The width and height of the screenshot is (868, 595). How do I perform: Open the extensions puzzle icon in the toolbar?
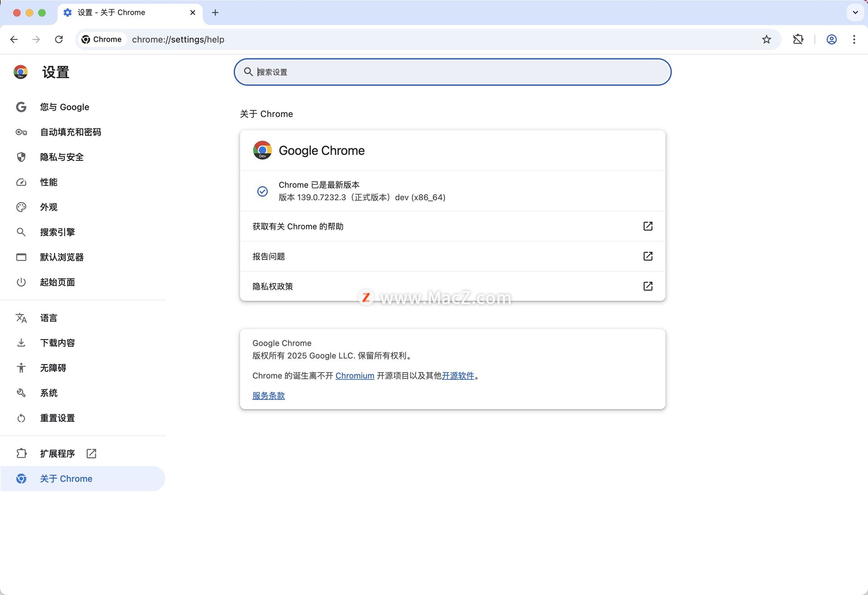pos(798,39)
